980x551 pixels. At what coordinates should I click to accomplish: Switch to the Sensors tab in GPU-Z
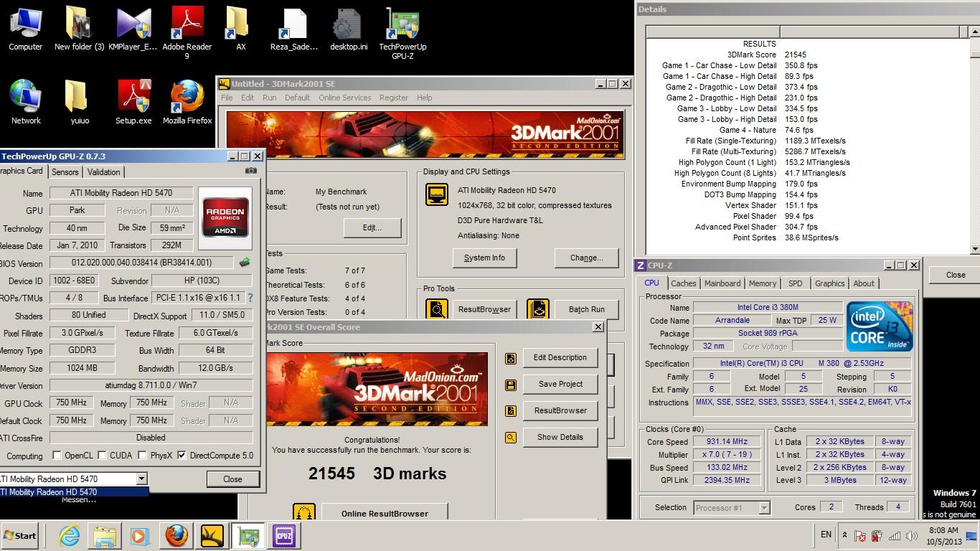[65, 172]
